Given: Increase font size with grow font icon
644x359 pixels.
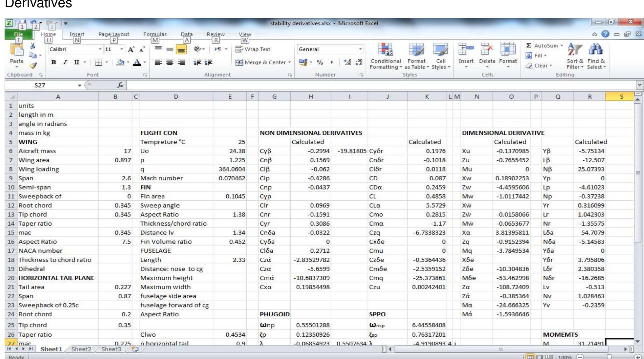Looking at the screenshot, I should (131, 50).
